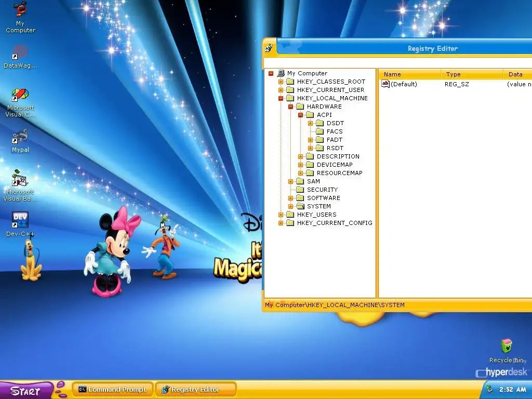Select the RESOURCEMAP key label

(x=339, y=173)
